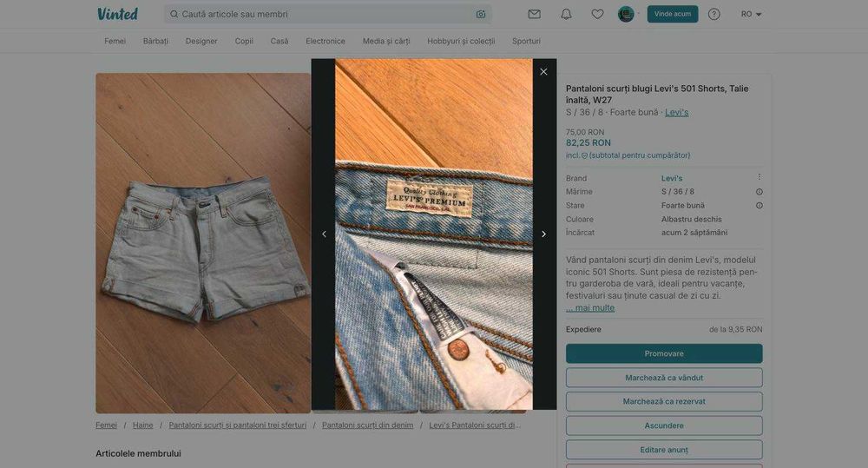Open Pantaloni scurți și pantaloni trei sferturi breadcrumb
The height and width of the screenshot is (468, 868).
point(238,425)
